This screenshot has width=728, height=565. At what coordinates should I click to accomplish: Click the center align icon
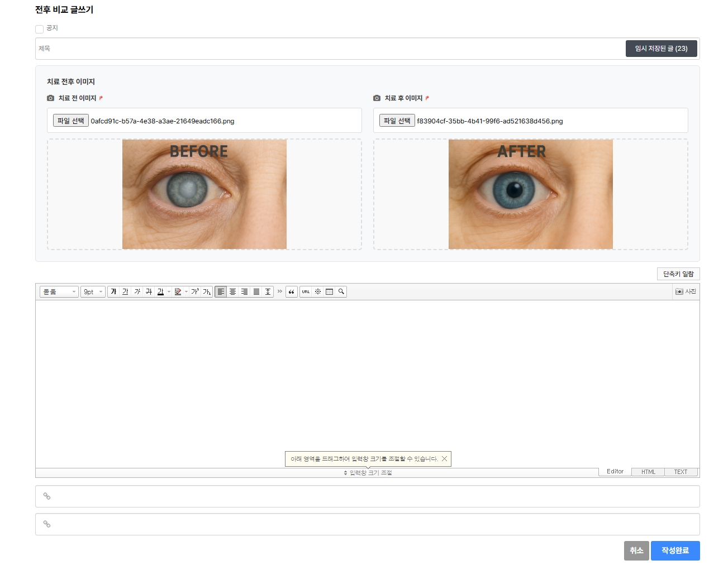point(233,291)
